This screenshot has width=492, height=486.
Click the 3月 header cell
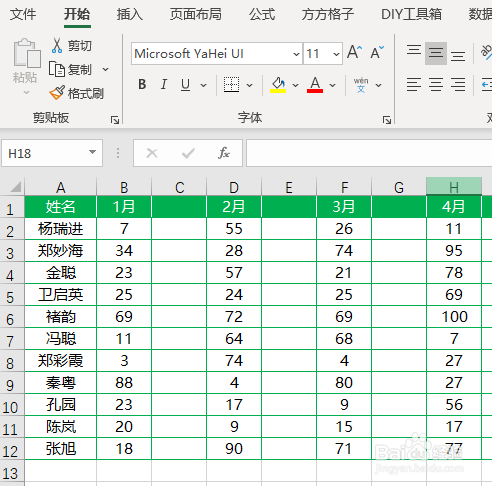[x=344, y=207]
